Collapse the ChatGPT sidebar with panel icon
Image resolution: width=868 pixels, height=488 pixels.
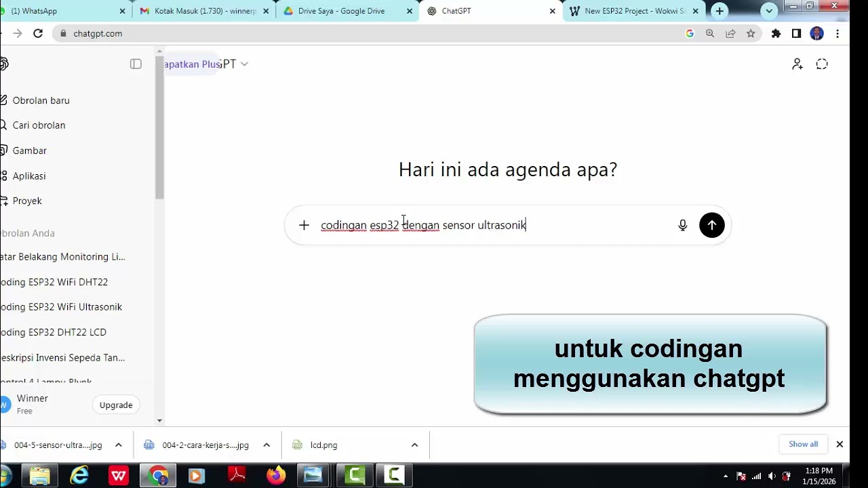pyautogui.click(x=136, y=64)
